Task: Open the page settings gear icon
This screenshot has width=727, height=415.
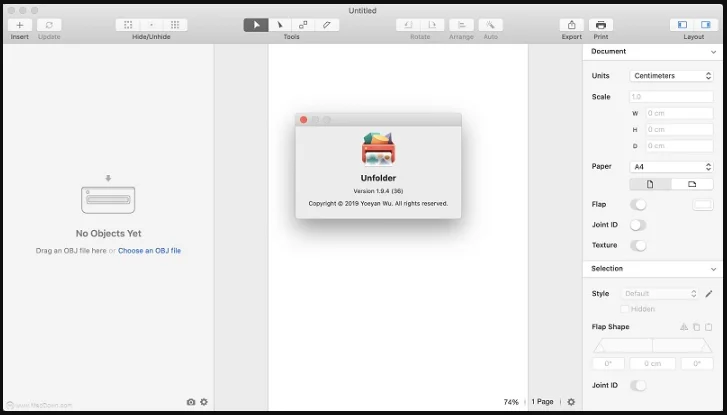Action: pyautogui.click(x=571, y=402)
